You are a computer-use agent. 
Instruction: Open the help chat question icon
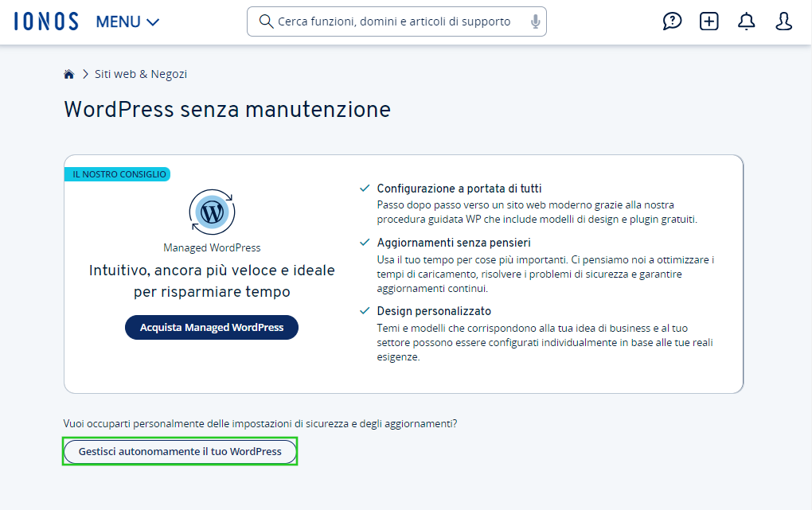tap(672, 21)
